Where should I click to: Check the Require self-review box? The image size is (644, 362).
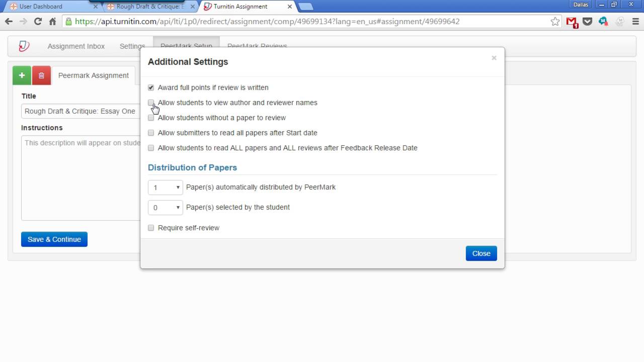tap(151, 228)
